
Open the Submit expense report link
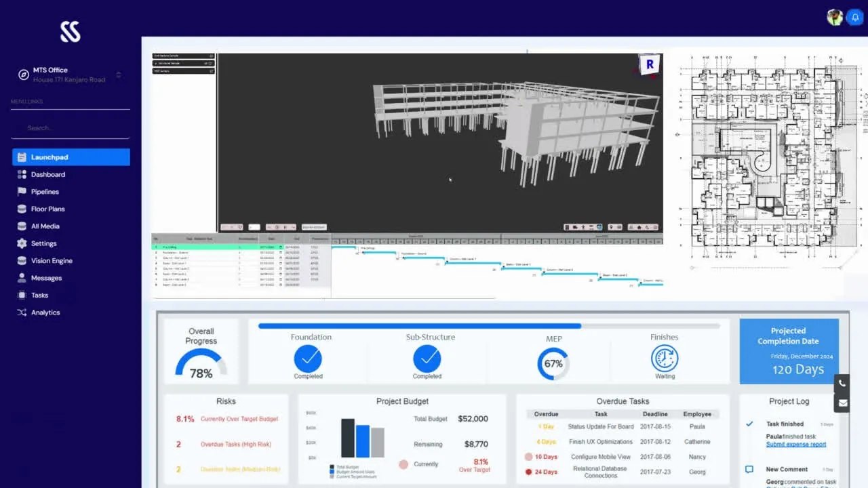tap(796, 445)
